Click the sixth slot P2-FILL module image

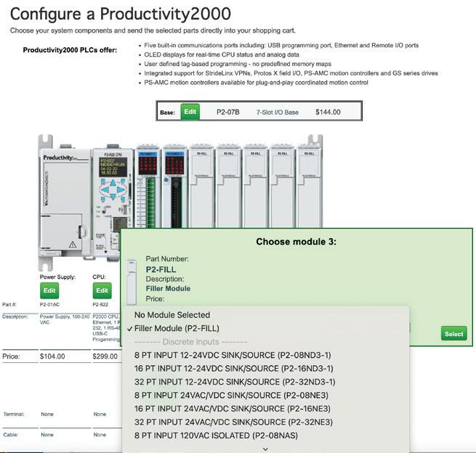click(282, 187)
